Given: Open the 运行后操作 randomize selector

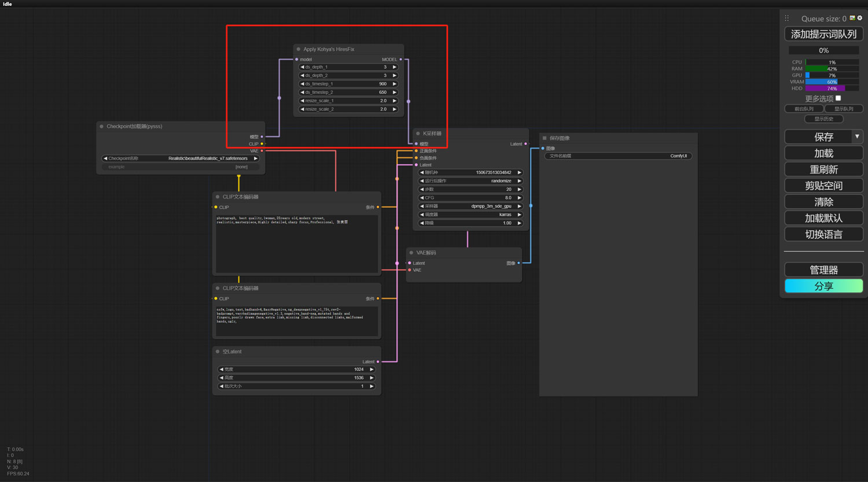Looking at the screenshot, I should click(x=470, y=181).
